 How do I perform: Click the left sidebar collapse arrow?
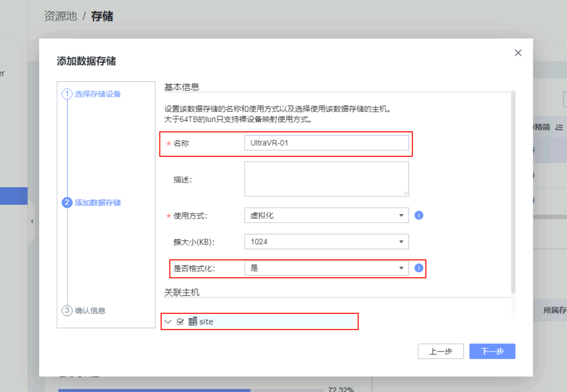[x=32, y=221]
